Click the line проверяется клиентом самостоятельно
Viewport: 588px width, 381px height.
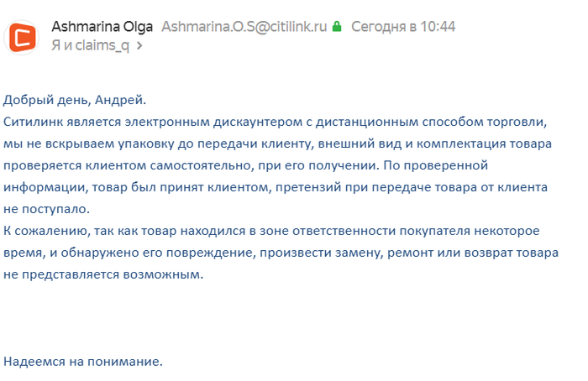245,165
